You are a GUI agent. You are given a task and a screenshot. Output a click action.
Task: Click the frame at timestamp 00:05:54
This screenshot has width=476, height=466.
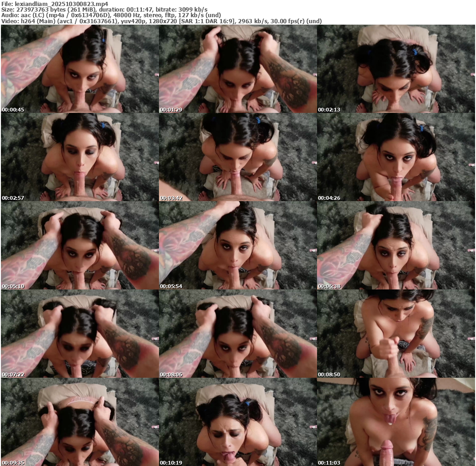pyautogui.click(x=238, y=245)
